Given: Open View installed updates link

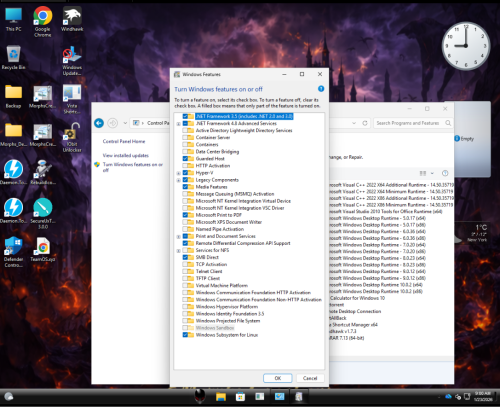Looking at the screenshot, I should 126,155.
